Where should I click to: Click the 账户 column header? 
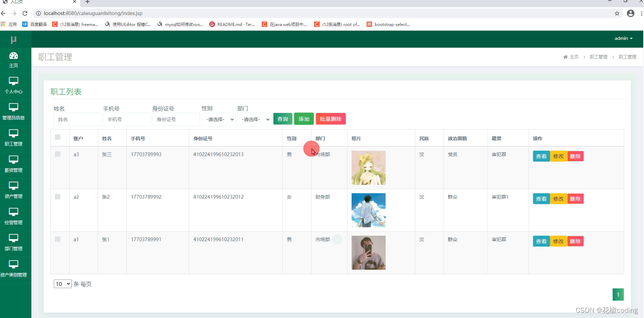[x=78, y=138]
